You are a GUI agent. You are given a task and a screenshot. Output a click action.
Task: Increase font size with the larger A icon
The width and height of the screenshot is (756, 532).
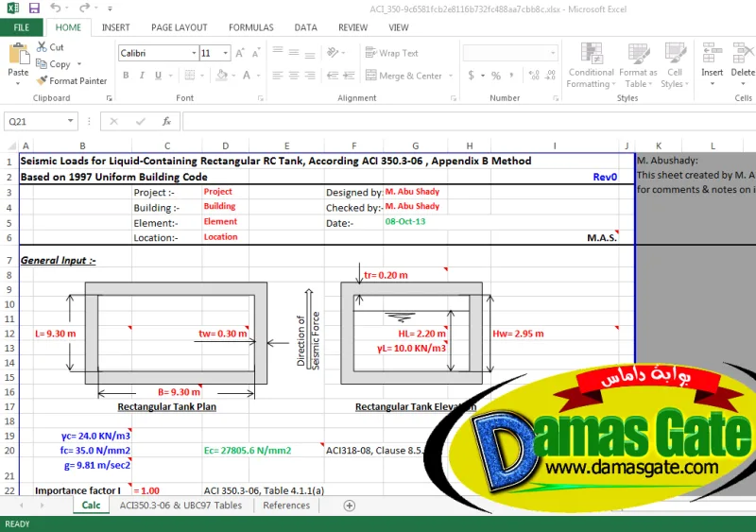point(240,53)
